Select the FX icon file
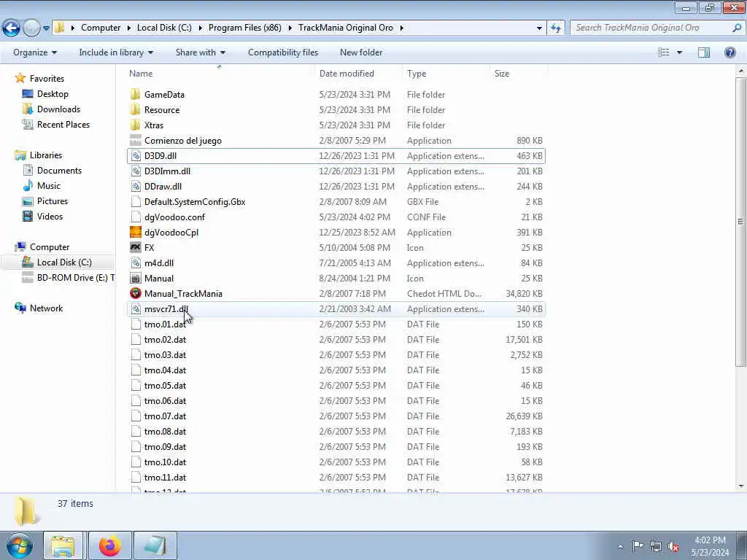Viewport: 747px width, 560px height. coord(135,248)
